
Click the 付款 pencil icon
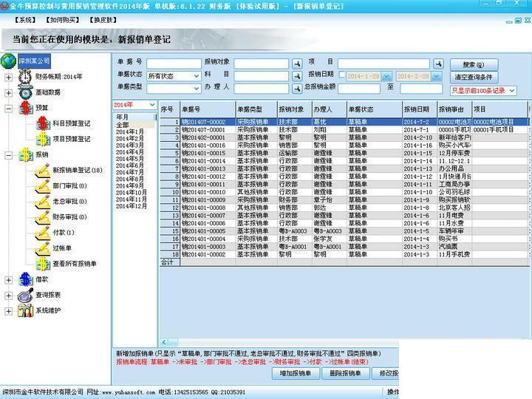(x=43, y=233)
